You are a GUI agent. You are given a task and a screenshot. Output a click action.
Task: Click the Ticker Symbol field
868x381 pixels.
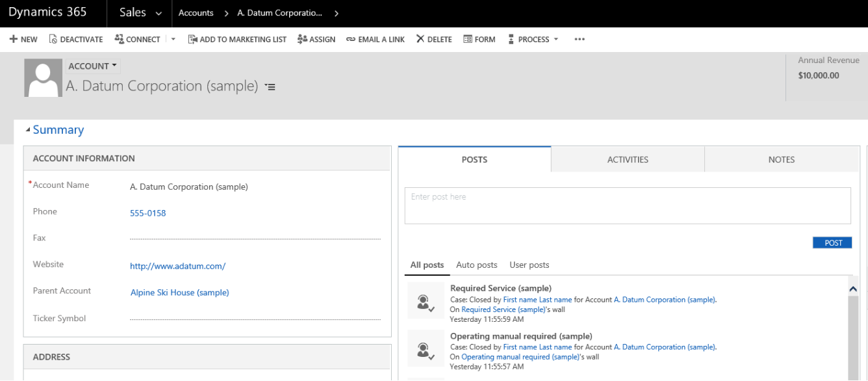(255, 319)
